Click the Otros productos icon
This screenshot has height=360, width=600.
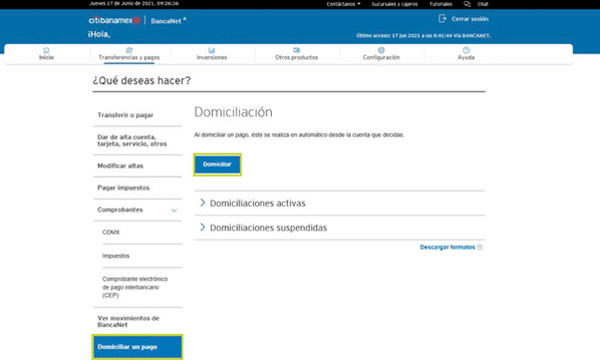[x=296, y=50]
